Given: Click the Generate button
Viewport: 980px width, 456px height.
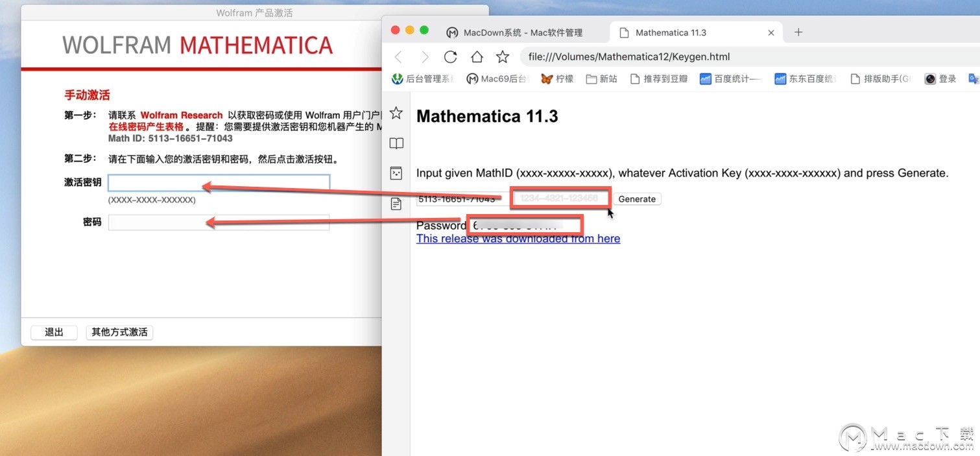Looking at the screenshot, I should click(x=637, y=199).
